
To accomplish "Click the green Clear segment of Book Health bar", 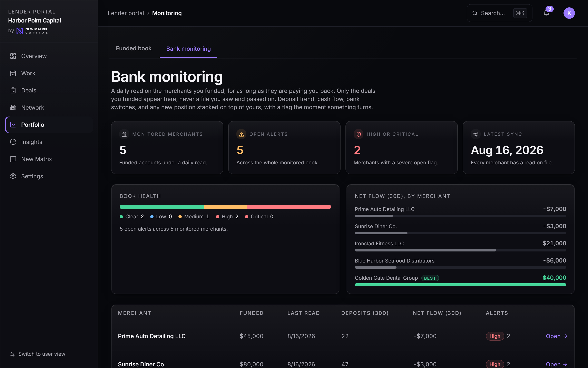I will click(x=162, y=207).
